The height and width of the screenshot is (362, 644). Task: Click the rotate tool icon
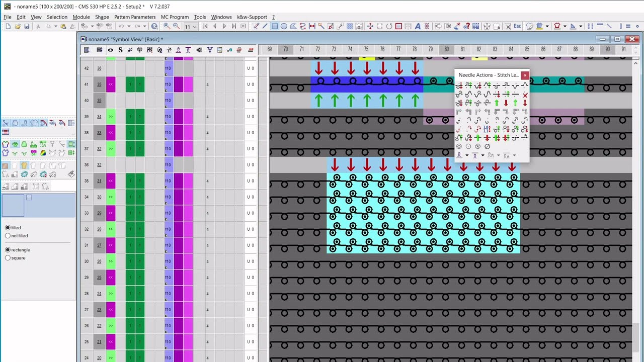click(389, 26)
